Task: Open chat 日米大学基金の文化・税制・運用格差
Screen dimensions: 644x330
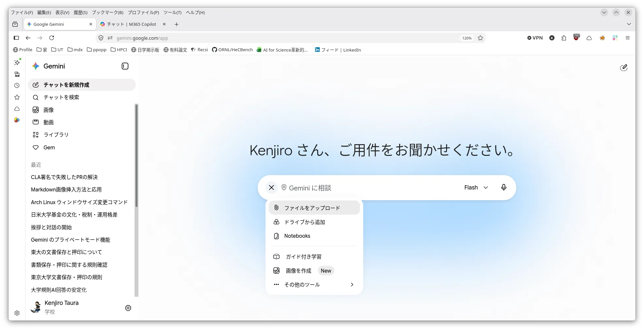Action: pos(74,215)
